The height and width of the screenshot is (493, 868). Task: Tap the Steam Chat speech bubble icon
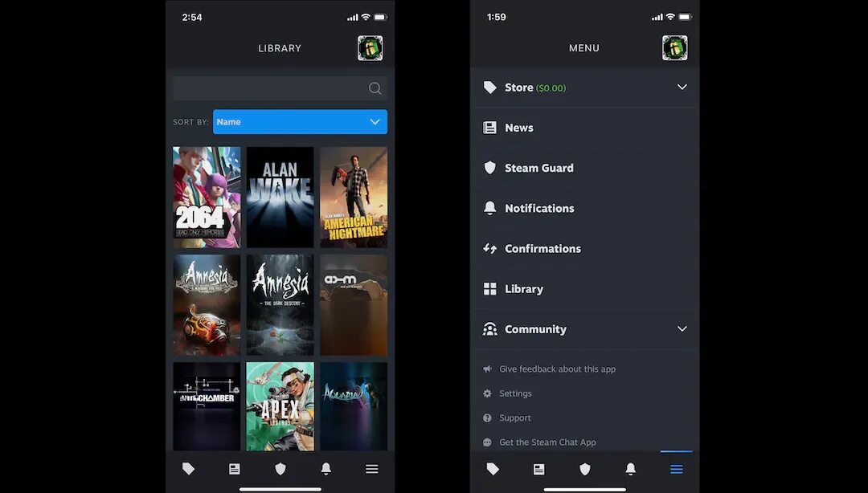[487, 442]
